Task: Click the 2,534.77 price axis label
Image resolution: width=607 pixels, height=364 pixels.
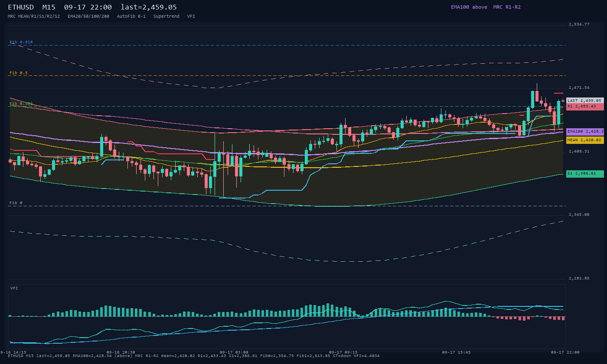Action: point(579,24)
